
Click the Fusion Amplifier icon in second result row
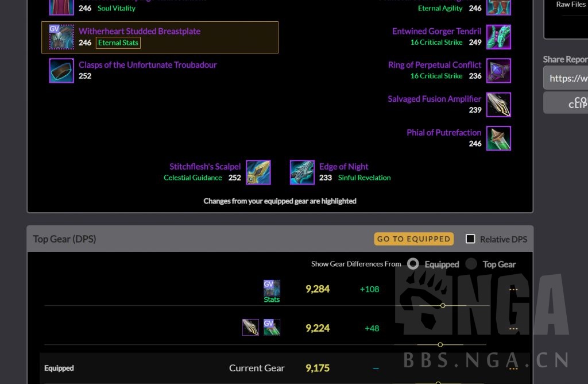(x=250, y=327)
